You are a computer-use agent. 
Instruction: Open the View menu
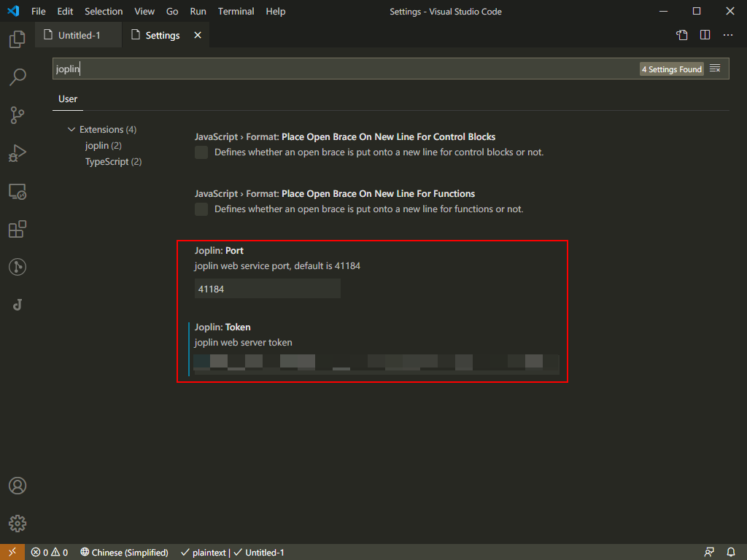tap(144, 12)
